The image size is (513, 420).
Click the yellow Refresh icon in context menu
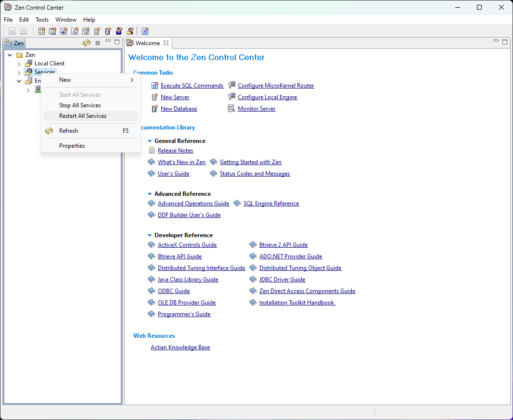(x=49, y=131)
